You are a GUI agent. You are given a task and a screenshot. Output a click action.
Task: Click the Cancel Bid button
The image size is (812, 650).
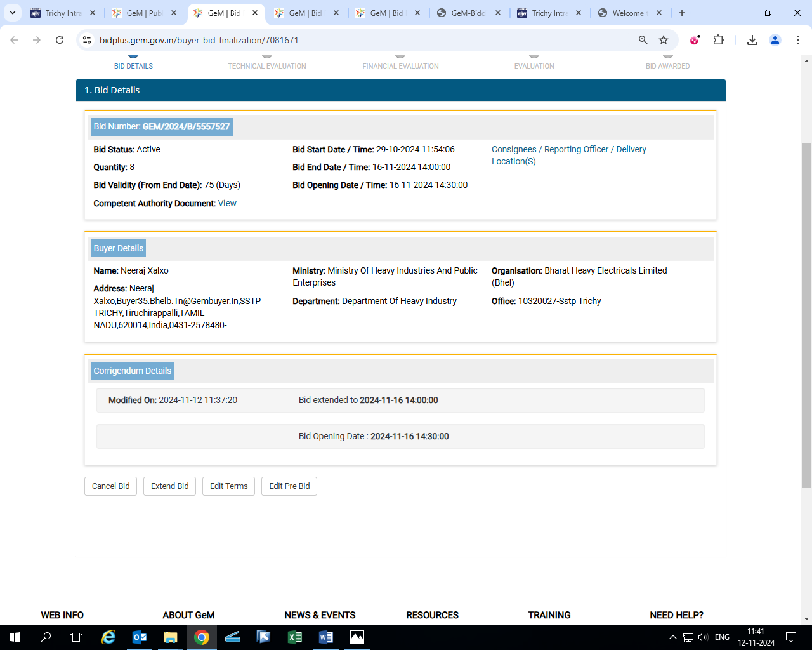coord(110,486)
